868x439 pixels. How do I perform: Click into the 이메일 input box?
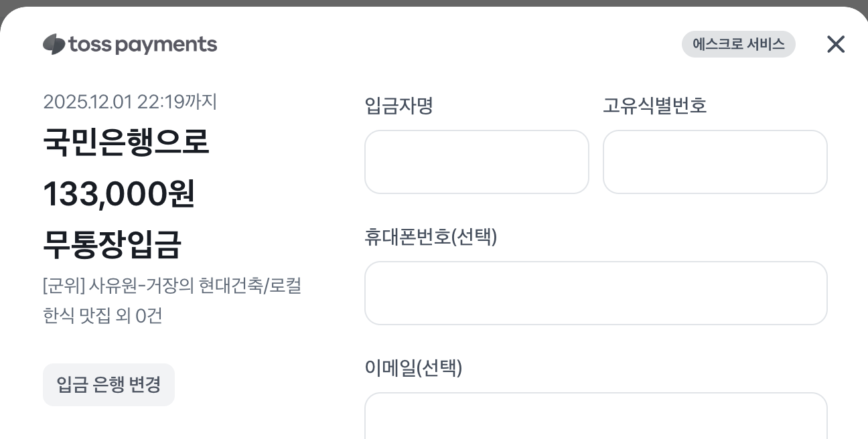click(595, 416)
